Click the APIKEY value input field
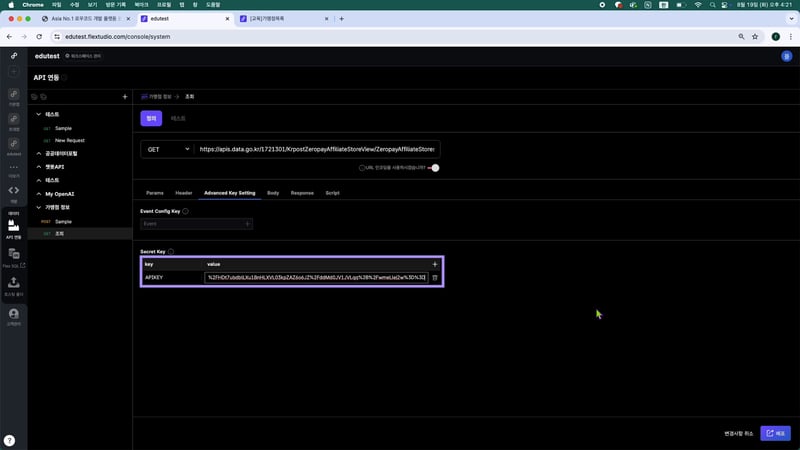 316,277
